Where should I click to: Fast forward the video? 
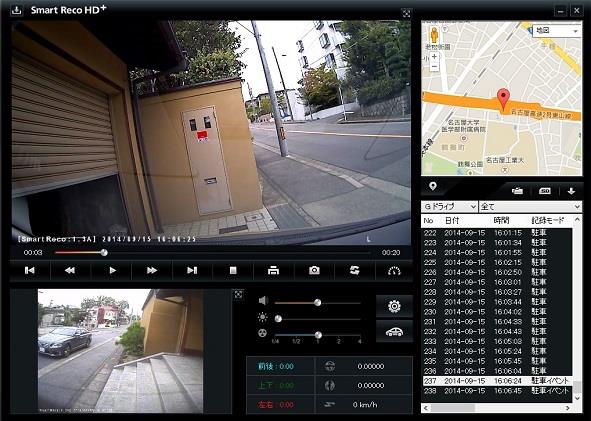[152, 270]
